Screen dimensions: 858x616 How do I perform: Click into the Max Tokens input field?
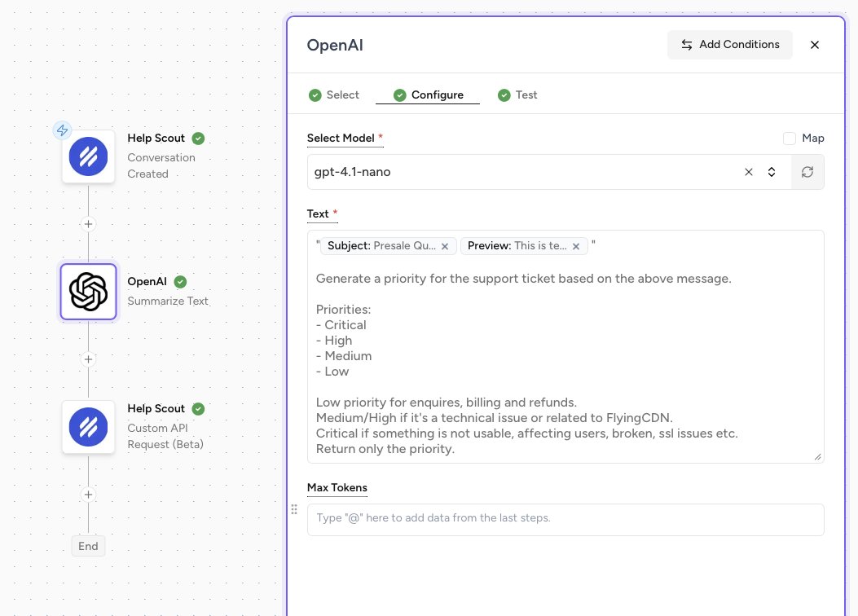[565, 519]
